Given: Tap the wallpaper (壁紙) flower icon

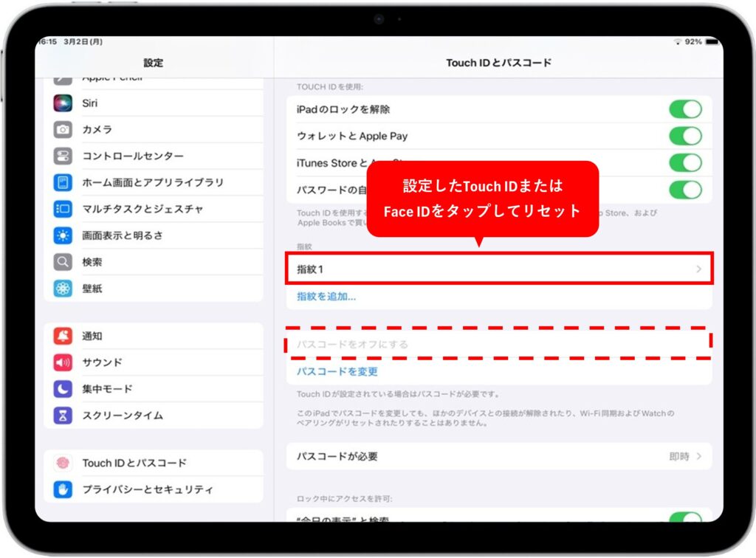Looking at the screenshot, I should click(63, 289).
